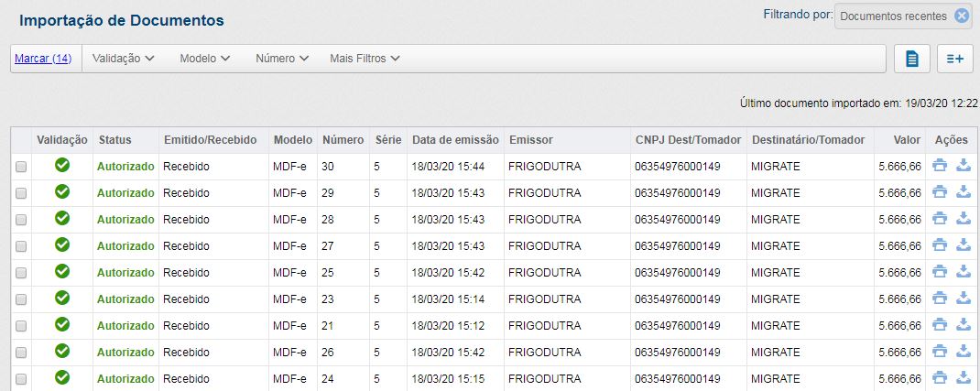The height and width of the screenshot is (391, 980).
Task: Click the Marcar (14) link
Action: click(x=43, y=59)
